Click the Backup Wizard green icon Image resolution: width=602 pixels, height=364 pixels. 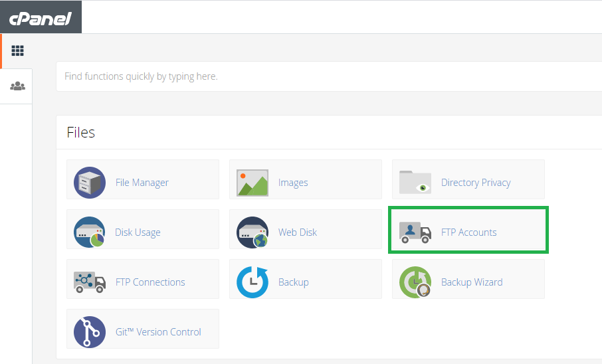coord(415,282)
